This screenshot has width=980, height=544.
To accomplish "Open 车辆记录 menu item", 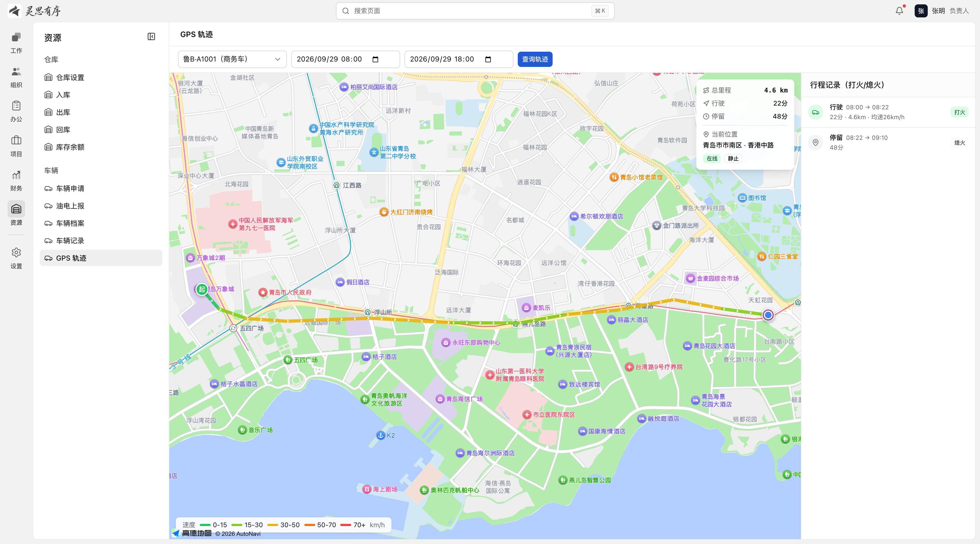I will (101, 241).
